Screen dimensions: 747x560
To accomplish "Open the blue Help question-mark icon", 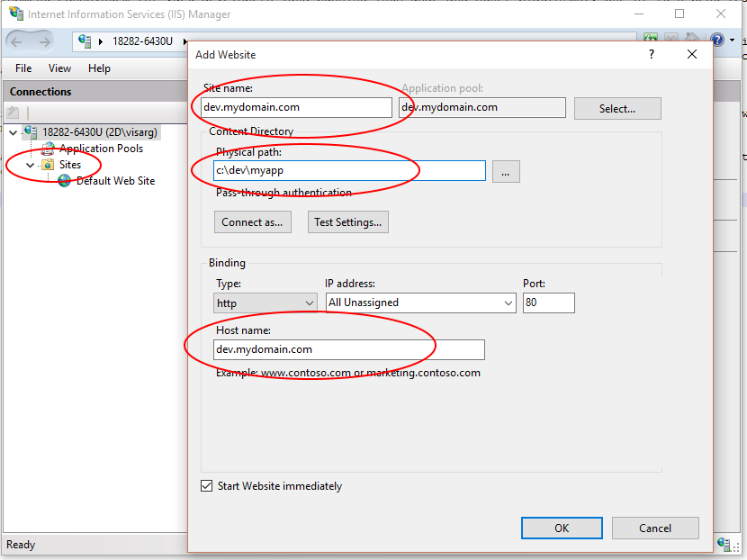I will click(x=717, y=40).
